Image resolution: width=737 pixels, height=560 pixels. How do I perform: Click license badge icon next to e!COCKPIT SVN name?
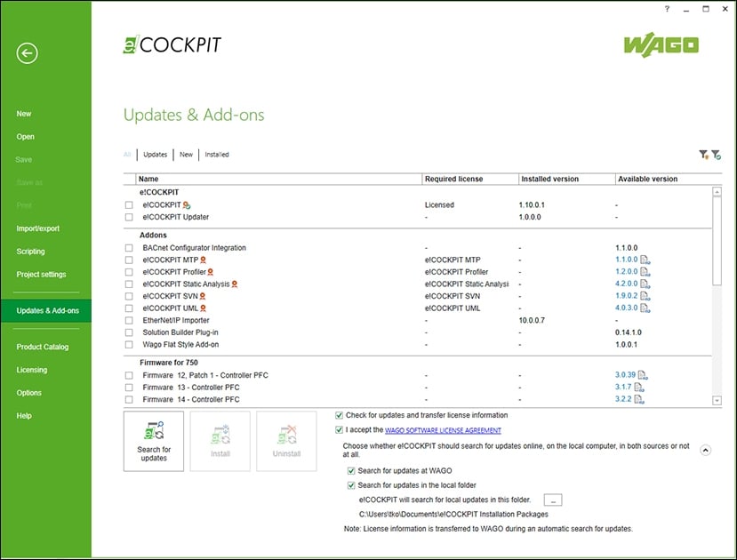[203, 296]
